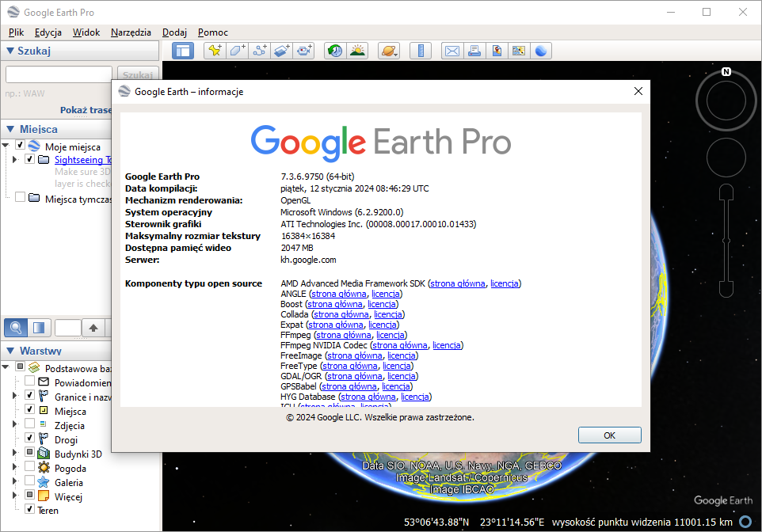Click the zoom slider on the map
The image size is (762, 532).
coord(726,241)
